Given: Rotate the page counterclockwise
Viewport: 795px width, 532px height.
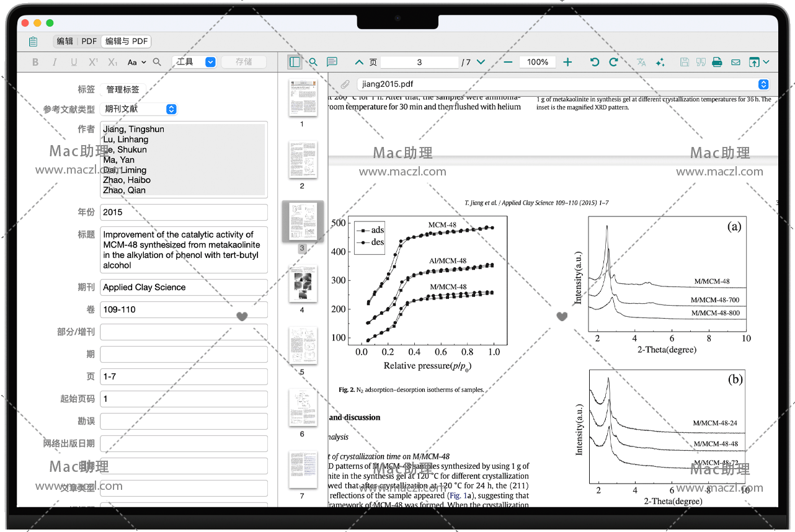Looking at the screenshot, I should pyautogui.click(x=594, y=62).
